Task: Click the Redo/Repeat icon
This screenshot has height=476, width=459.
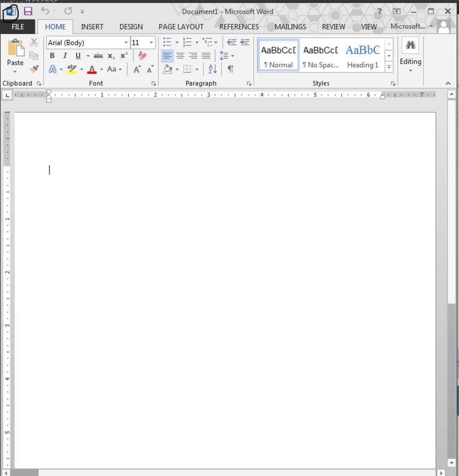Action: [x=68, y=11]
